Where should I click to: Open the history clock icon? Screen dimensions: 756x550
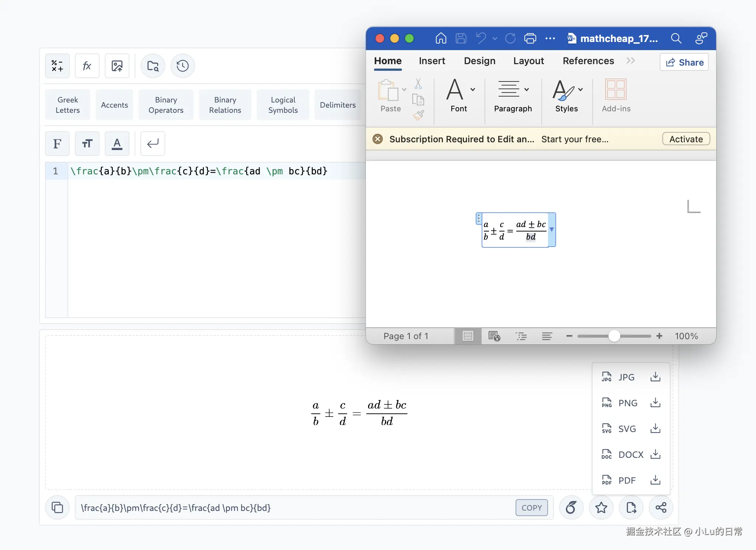[183, 66]
